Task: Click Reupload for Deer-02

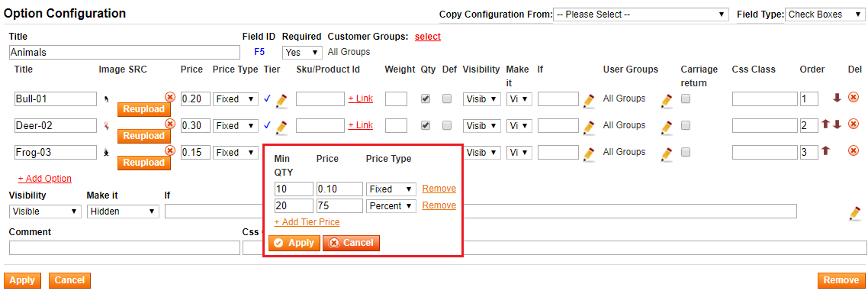Action: click(144, 136)
